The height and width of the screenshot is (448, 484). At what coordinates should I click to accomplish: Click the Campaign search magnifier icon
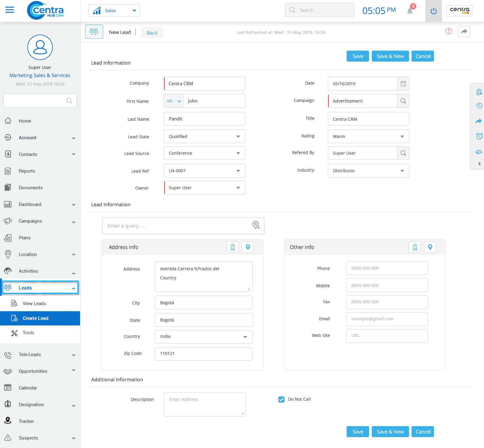click(x=403, y=101)
